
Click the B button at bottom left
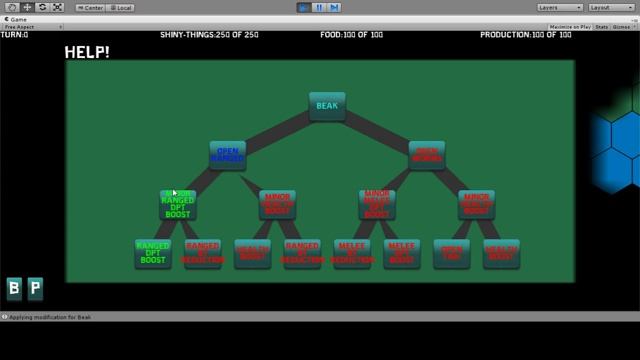tap(14, 289)
